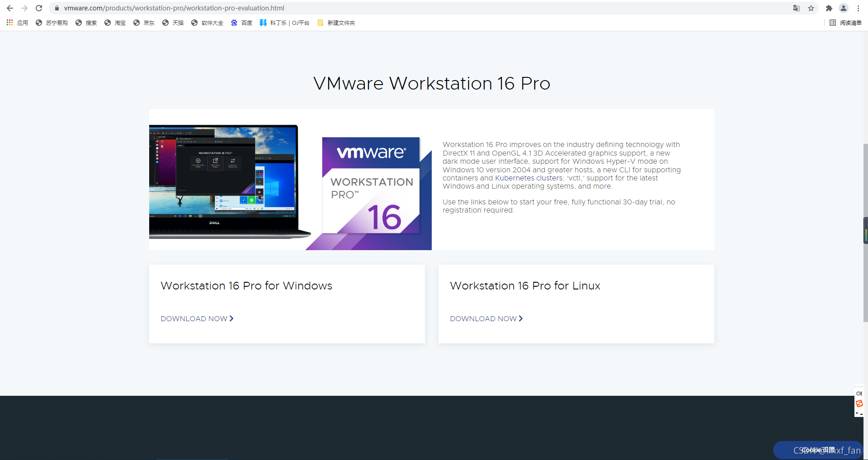This screenshot has width=868, height=460.
Task: Open the Extensions puzzle icon
Action: (x=829, y=8)
